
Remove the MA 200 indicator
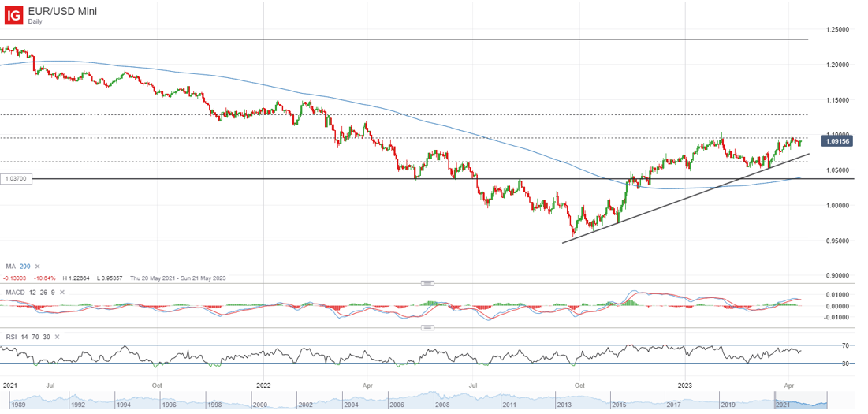pyautogui.click(x=38, y=267)
